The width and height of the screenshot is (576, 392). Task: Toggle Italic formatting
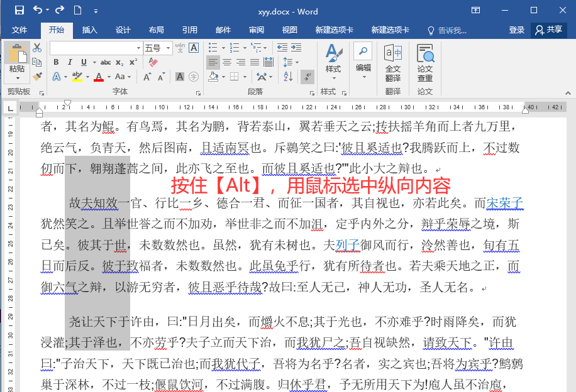pyautogui.click(x=70, y=62)
